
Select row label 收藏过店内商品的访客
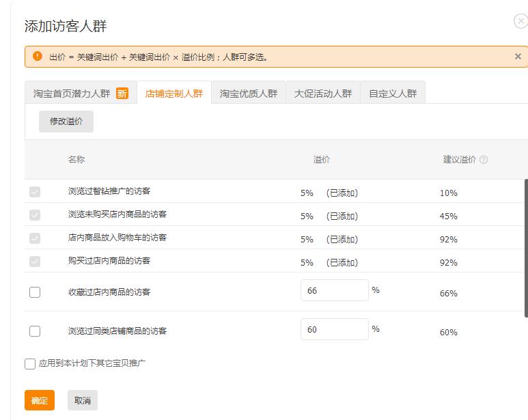109,292
